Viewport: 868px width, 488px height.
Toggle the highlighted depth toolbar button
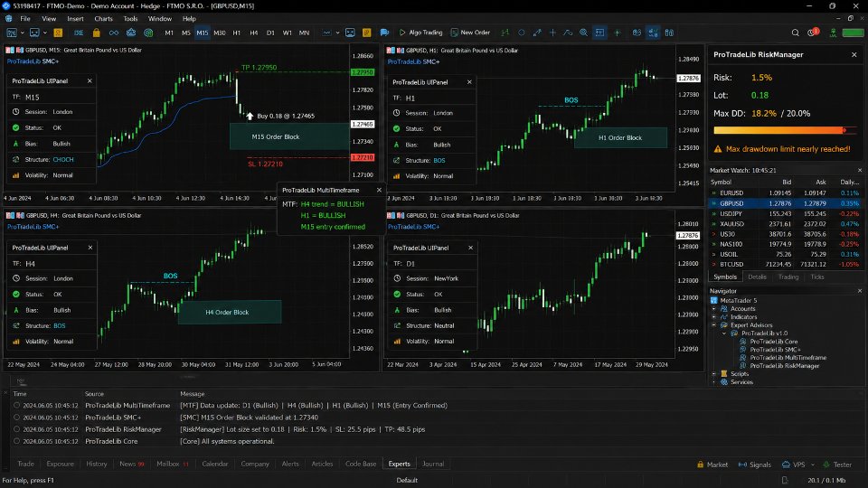click(653, 33)
